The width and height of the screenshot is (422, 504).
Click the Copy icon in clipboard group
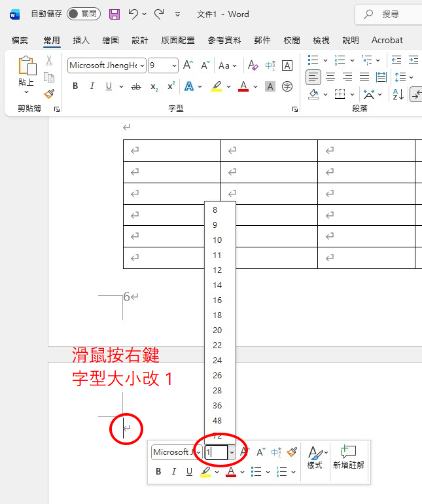(49, 77)
